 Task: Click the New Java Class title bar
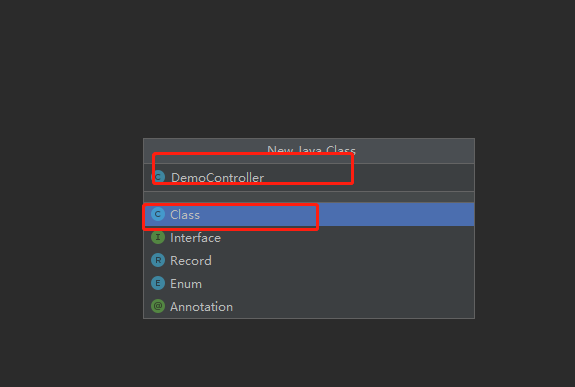point(309,151)
